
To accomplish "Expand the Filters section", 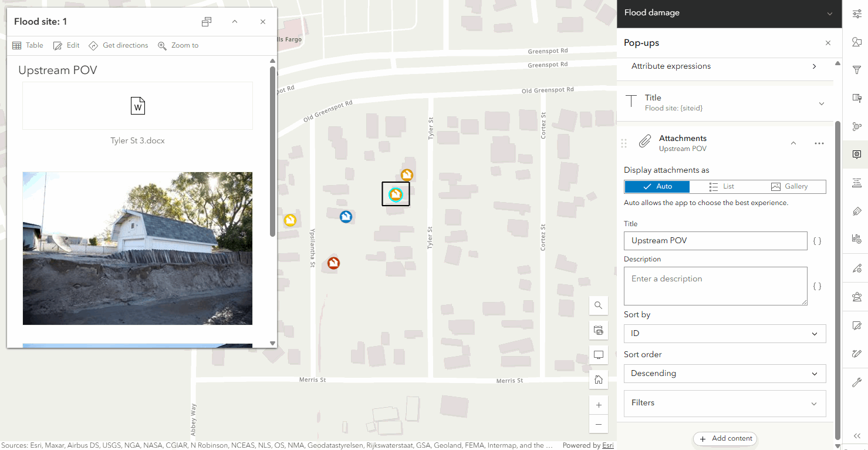I will click(725, 404).
